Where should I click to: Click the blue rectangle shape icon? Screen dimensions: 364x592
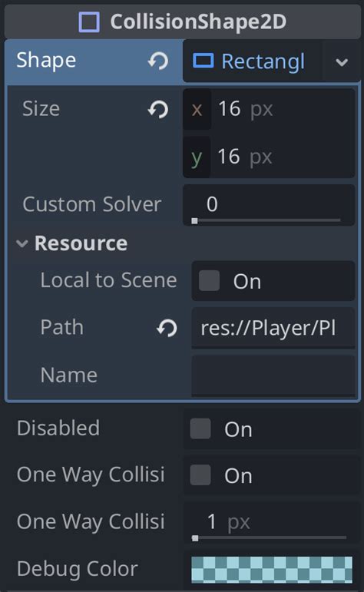204,61
